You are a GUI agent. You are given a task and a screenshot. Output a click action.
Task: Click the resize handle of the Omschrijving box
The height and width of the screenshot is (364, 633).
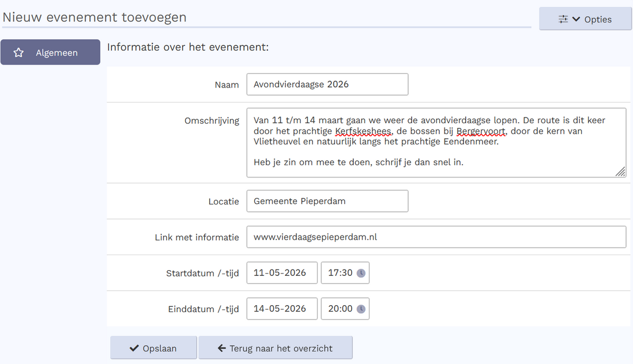[x=621, y=172]
